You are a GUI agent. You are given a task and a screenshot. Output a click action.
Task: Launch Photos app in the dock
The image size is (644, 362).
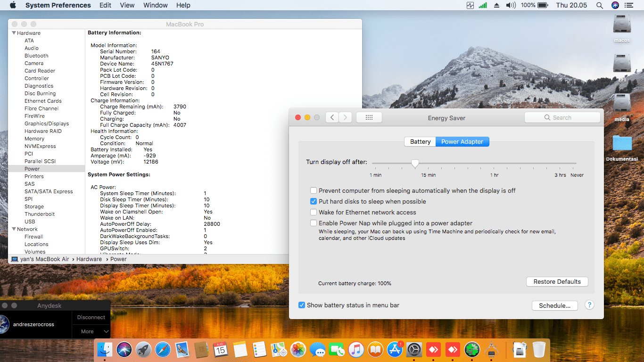pyautogui.click(x=298, y=350)
